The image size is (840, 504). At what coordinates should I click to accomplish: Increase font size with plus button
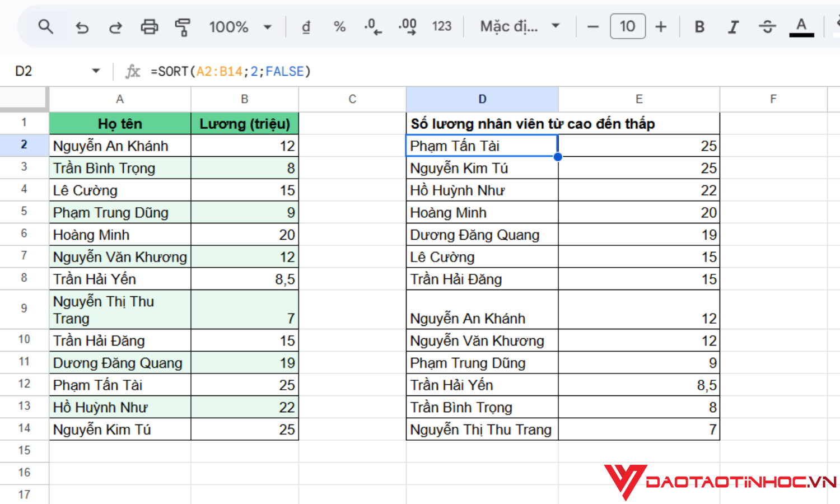click(x=661, y=27)
